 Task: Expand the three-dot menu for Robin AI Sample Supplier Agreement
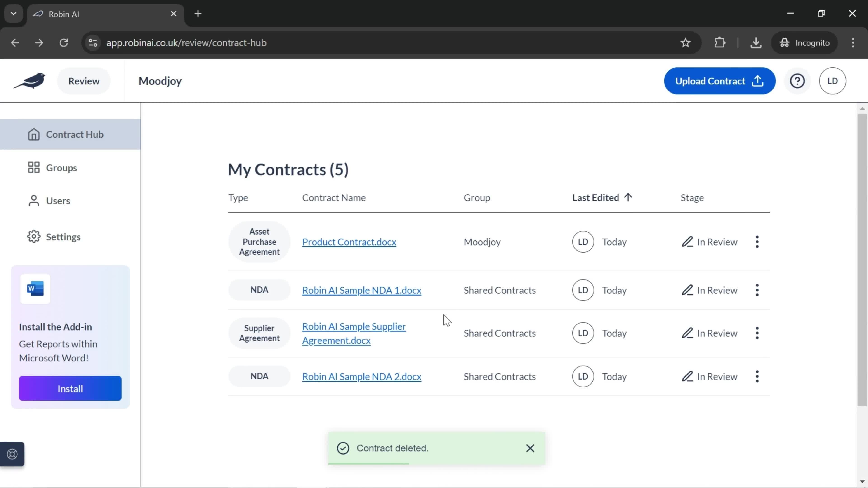(758, 333)
